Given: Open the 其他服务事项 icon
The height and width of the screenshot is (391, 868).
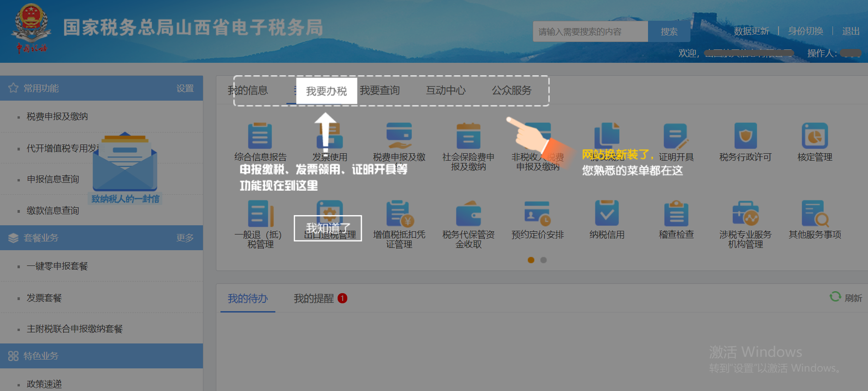Looking at the screenshot, I should pyautogui.click(x=815, y=213).
